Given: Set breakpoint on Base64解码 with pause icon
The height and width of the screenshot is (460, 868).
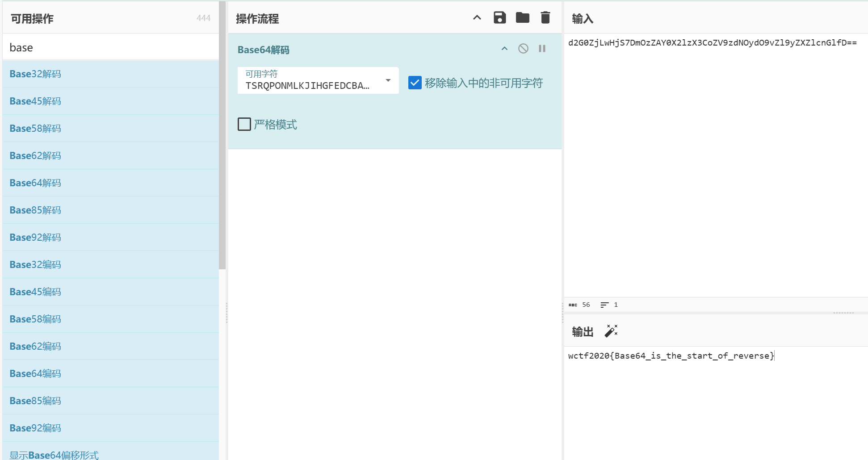Looking at the screenshot, I should point(542,49).
